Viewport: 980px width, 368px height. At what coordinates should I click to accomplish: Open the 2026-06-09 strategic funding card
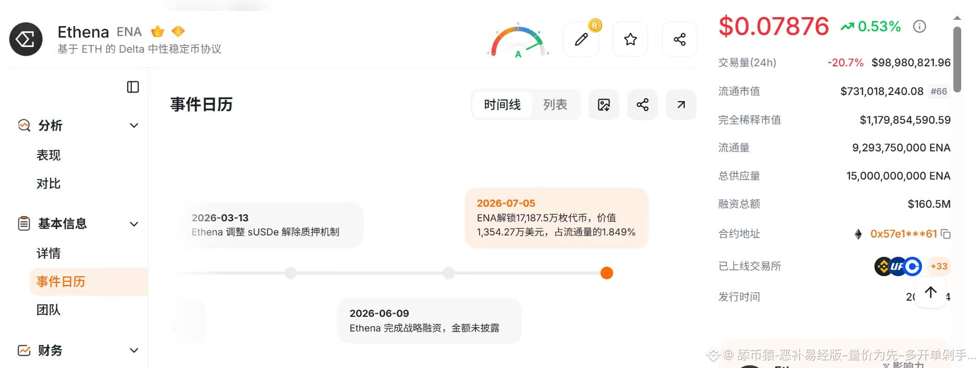[430, 320]
